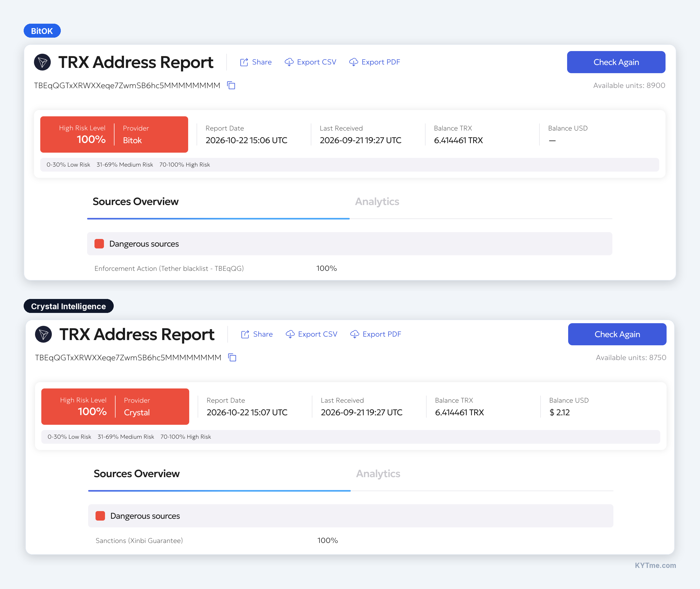Select Sources Overview tab in BitOK report
700x589 pixels.
(136, 202)
